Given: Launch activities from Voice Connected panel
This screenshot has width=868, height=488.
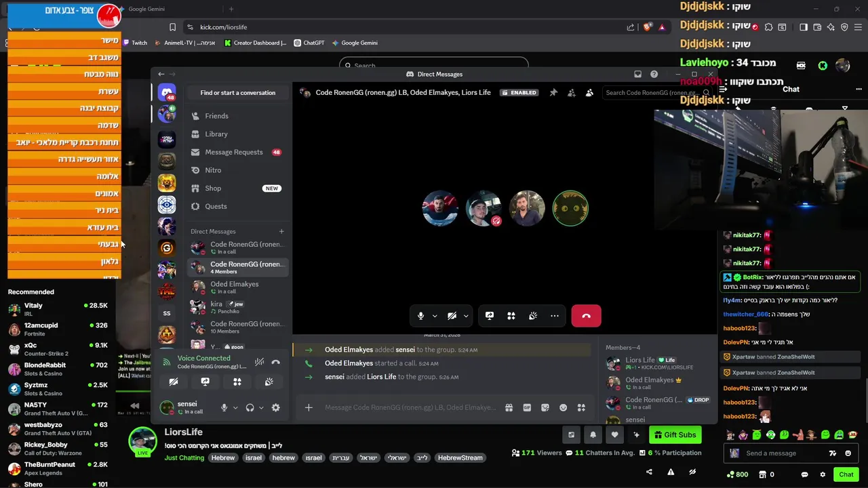Looking at the screenshot, I should [237, 382].
